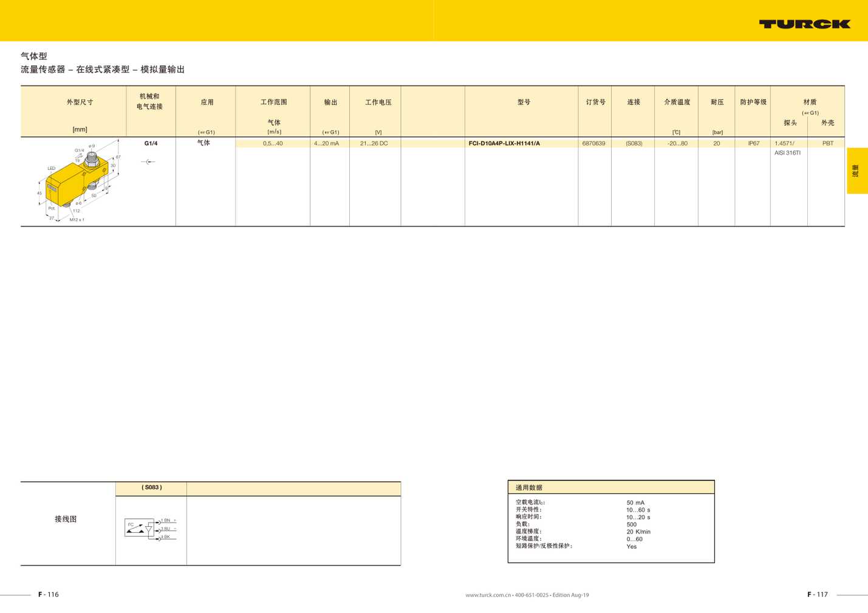Click the IP67 protection class value
868x613 pixels.
click(x=753, y=144)
